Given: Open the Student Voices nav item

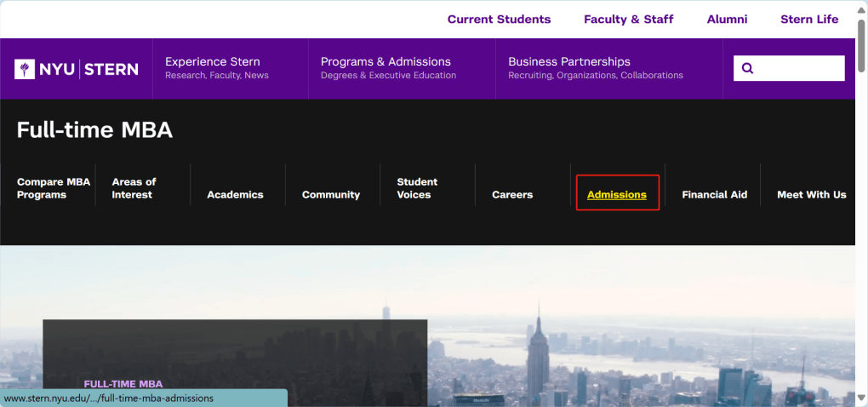Looking at the screenshot, I should point(417,188).
